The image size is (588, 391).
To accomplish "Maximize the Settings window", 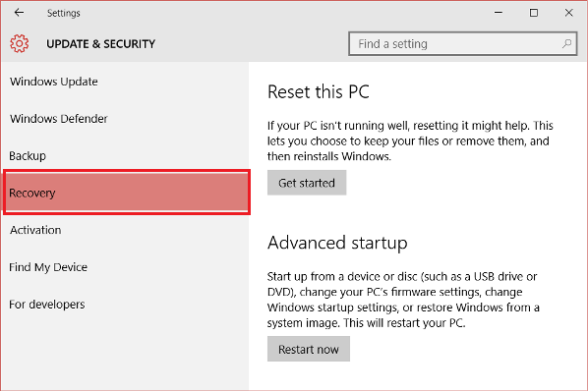I will click(534, 13).
